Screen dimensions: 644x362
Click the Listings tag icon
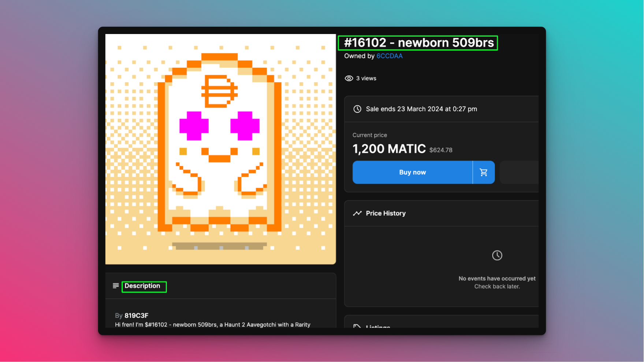(x=357, y=326)
